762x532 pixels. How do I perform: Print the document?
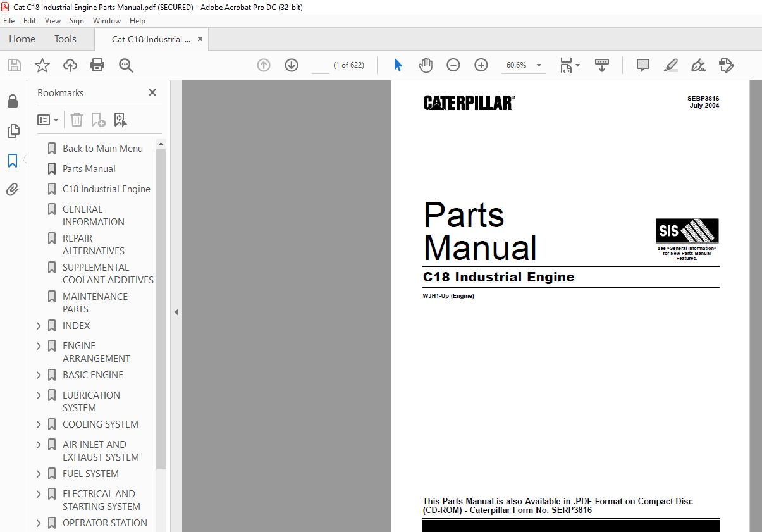pos(97,65)
